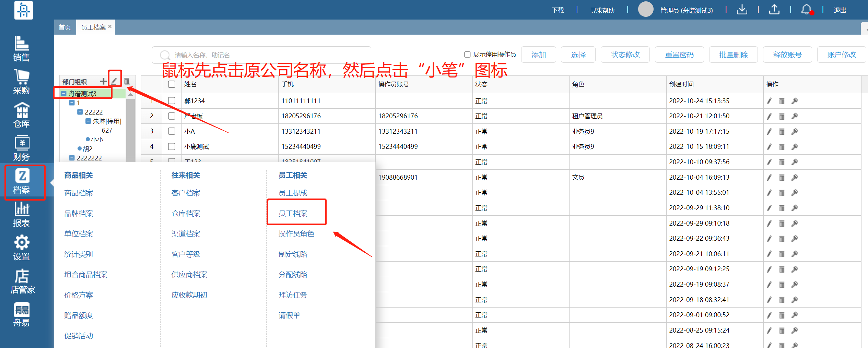Open the 仓库 warehouse sidebar module
Image resolution: width=868 pixels, height=348 pixels.
coord(22,116)
